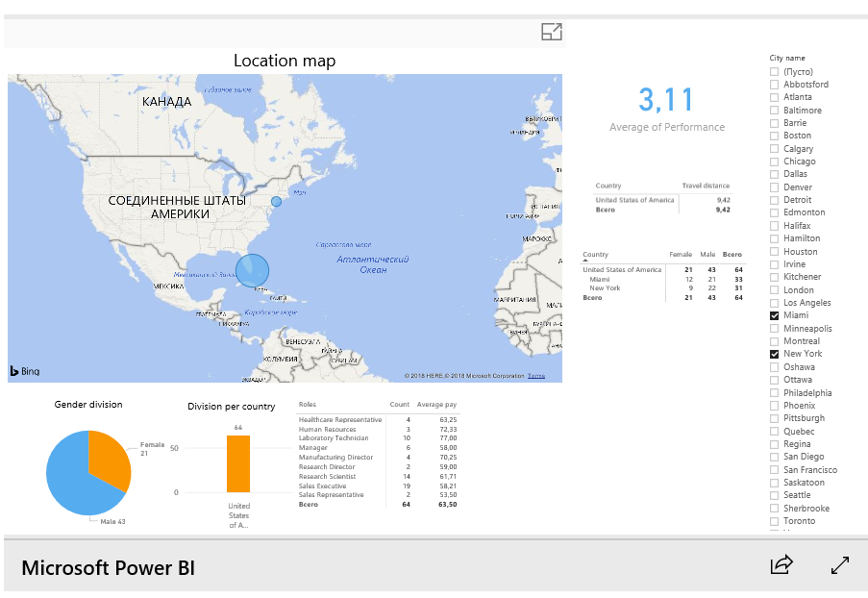868x598 pixels.
Task: Click the Male column header
Action: pyautogui.click(x=707, y=255)
